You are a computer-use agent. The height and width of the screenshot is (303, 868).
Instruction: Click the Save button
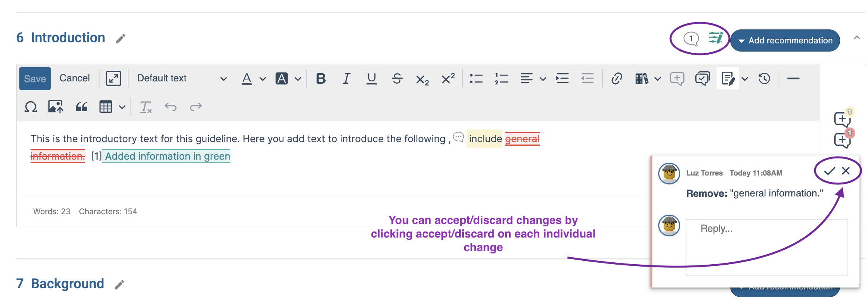coord(35,79)
